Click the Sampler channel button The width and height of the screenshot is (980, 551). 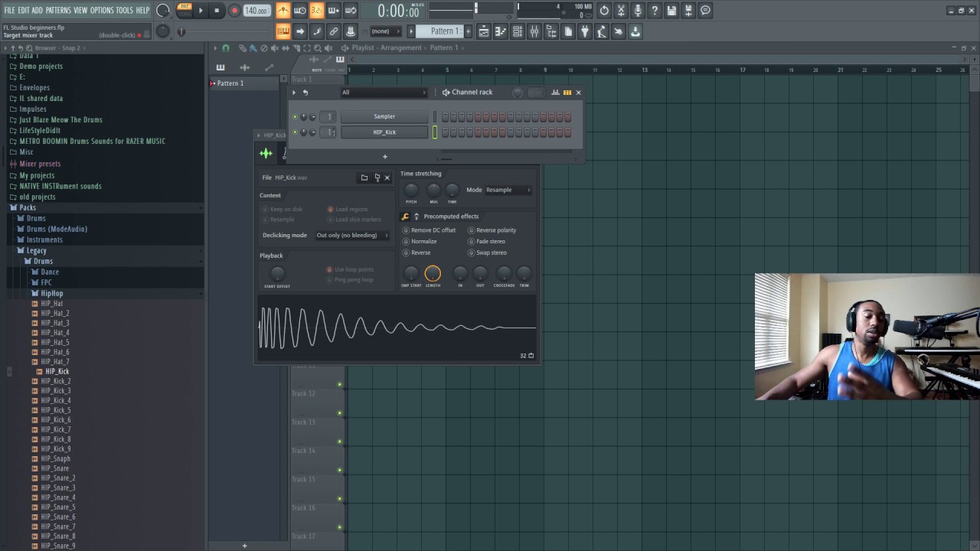tap(384, 117)
